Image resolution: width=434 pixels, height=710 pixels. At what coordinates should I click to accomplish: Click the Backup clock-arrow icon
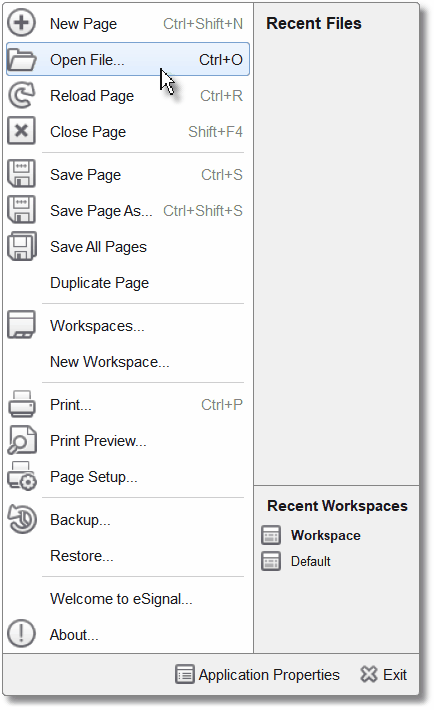21,519
